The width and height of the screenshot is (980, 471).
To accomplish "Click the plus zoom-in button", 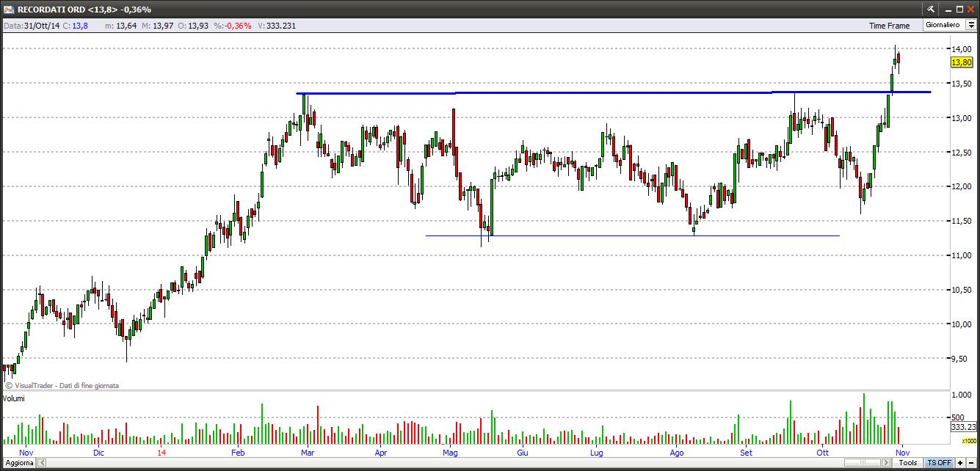I will tap(960, 463).
